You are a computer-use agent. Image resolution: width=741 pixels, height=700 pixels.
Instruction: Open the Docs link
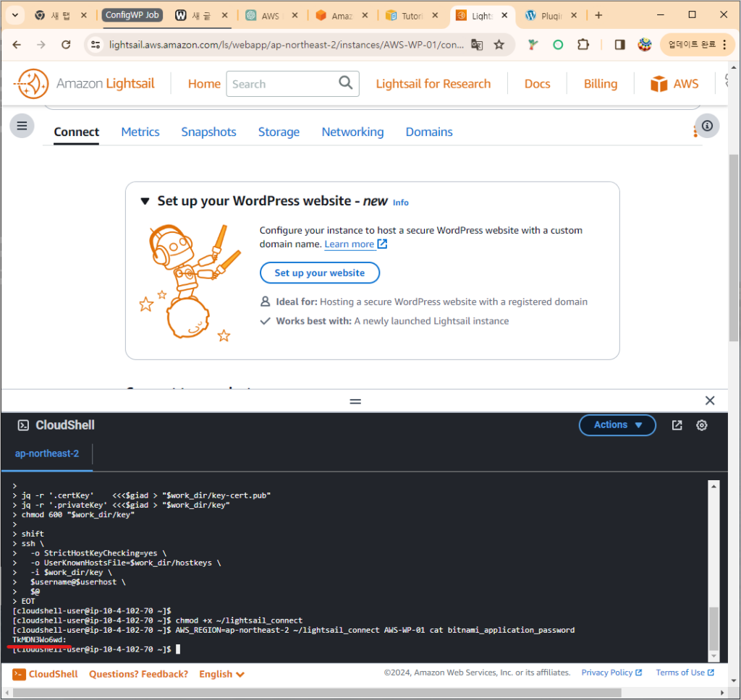[538, 84]
